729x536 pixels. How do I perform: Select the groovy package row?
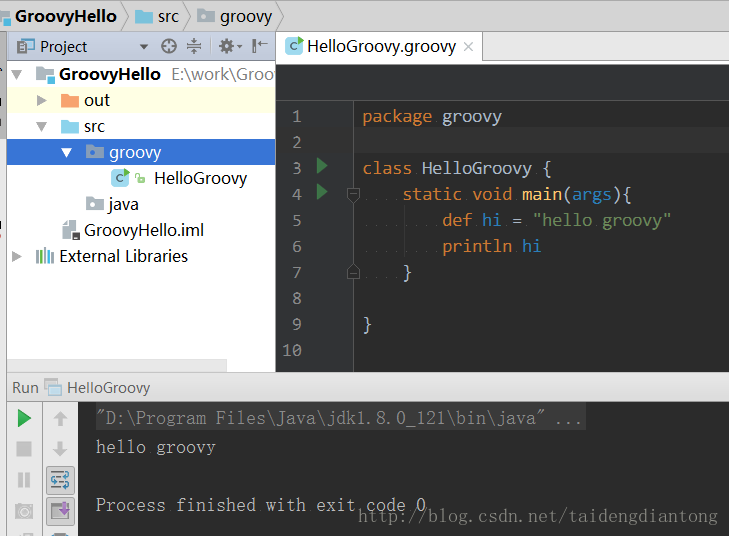141,152
